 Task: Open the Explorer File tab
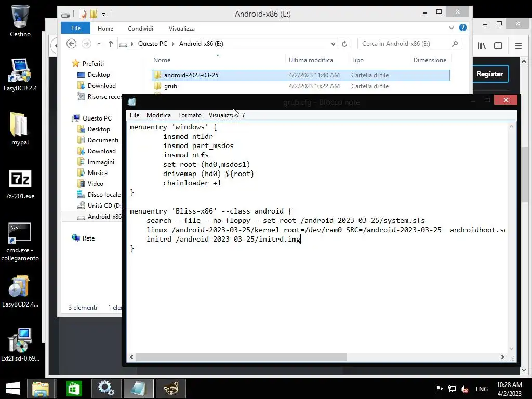click(76, 28)
